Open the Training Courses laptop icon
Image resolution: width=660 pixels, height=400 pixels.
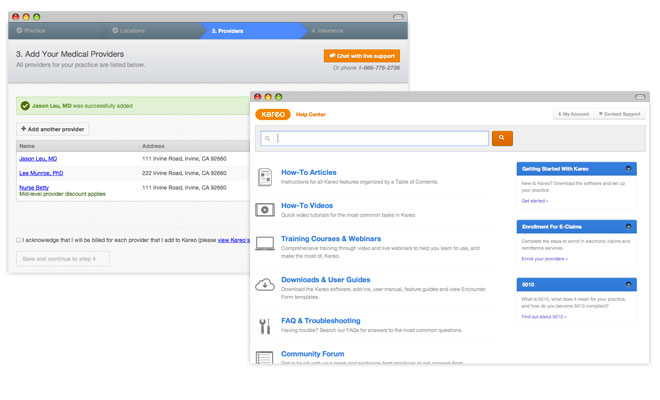click(x=265, y=243)
